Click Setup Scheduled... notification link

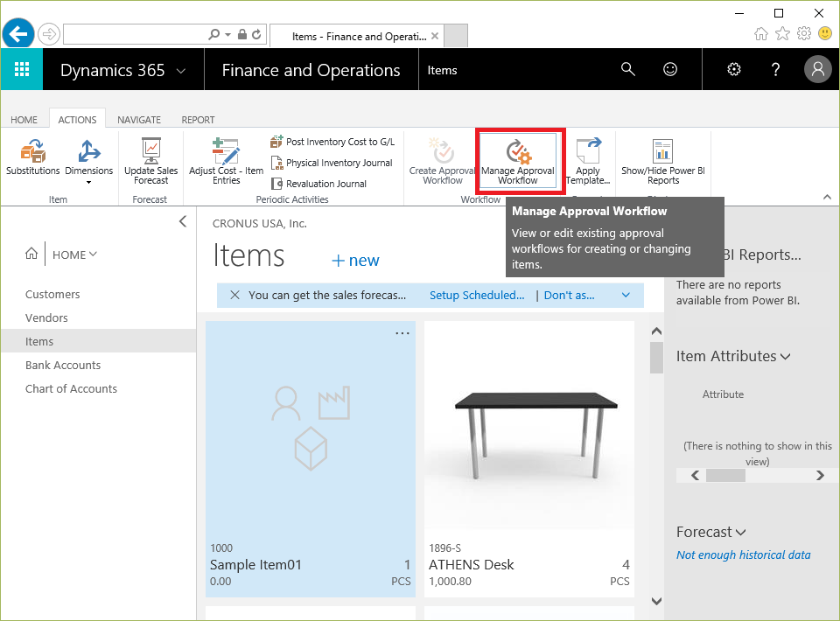[x=477, y=296]
